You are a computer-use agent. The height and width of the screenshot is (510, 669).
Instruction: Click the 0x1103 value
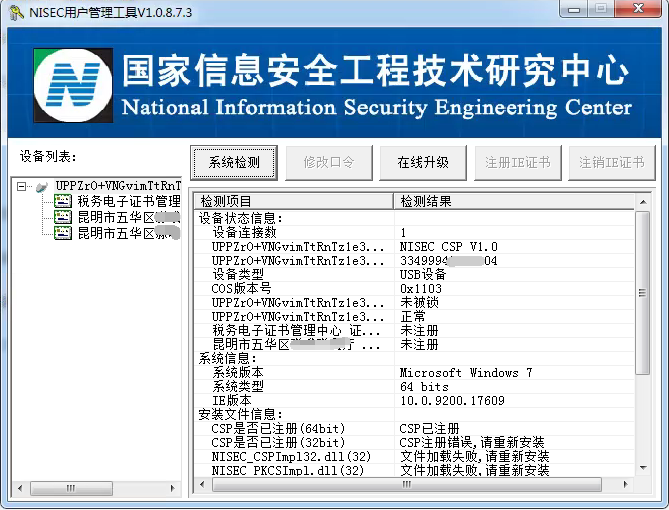pyautogui.click(x=421, y=289)
